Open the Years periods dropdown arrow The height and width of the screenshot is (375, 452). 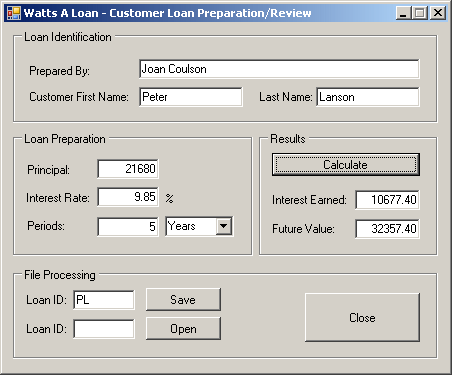click(x=224, y=226)
